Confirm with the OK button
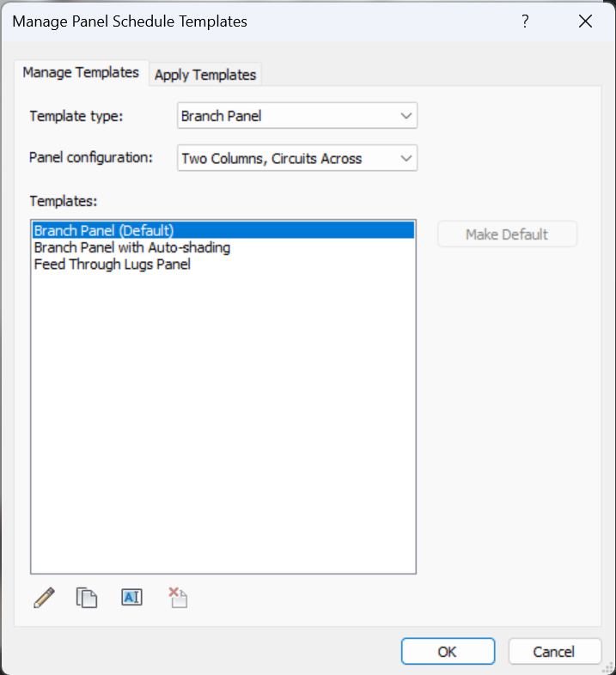This screenshot has width=616, height=675. [448, 651]
